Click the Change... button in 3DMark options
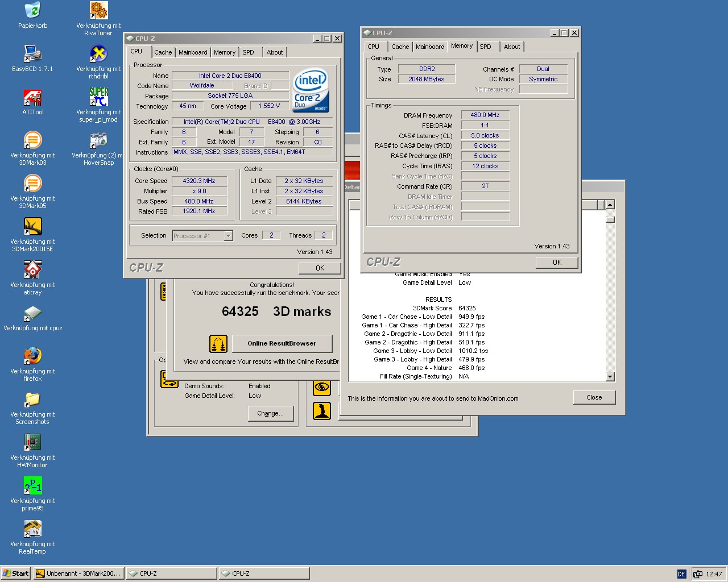Screen dimensions: 728x582 coord(270,413)
